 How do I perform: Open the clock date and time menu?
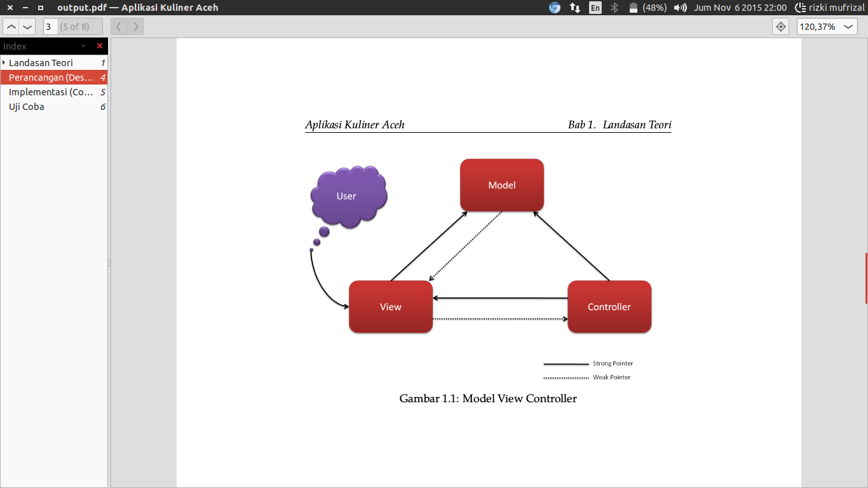740,8
